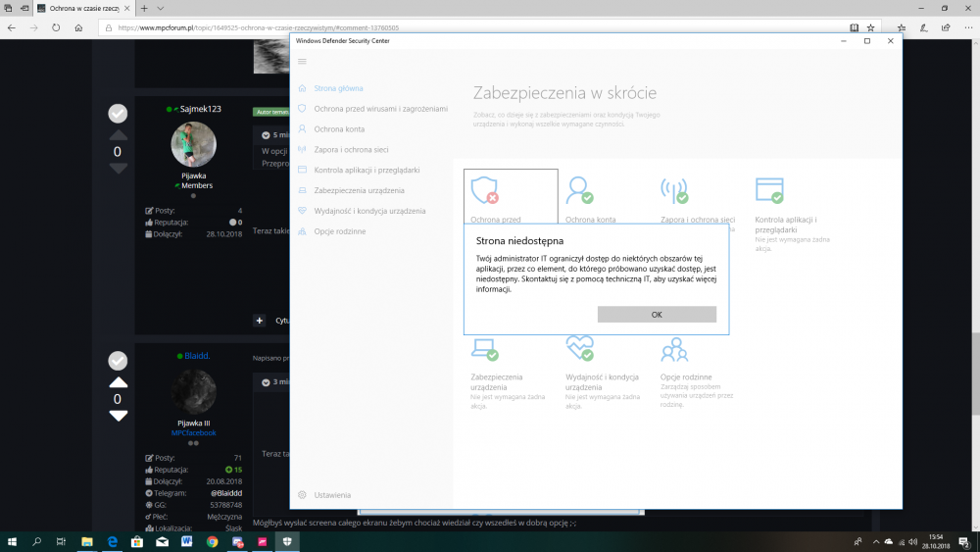Screen dimensions: 980x552
Task: Click the Ustawienia gear icon
Action: click(303, 495)
